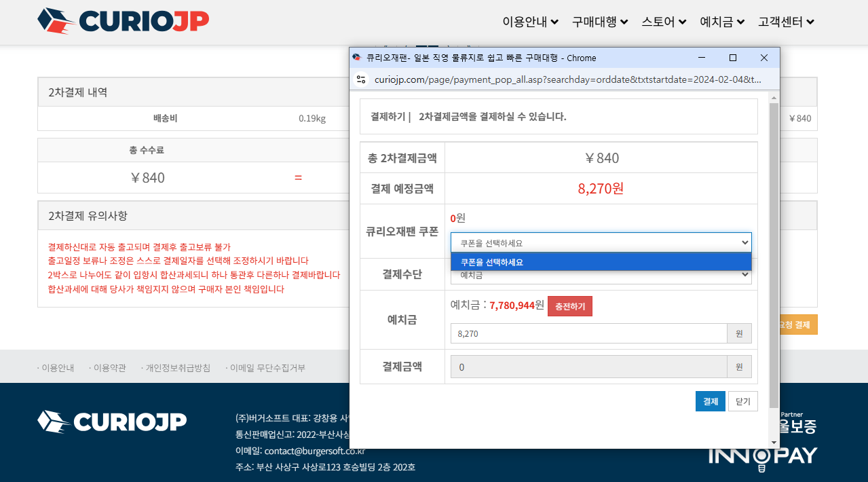Open the 예치금 navigation menu
This screenshot has height=482, width=868.
[722, 22]
